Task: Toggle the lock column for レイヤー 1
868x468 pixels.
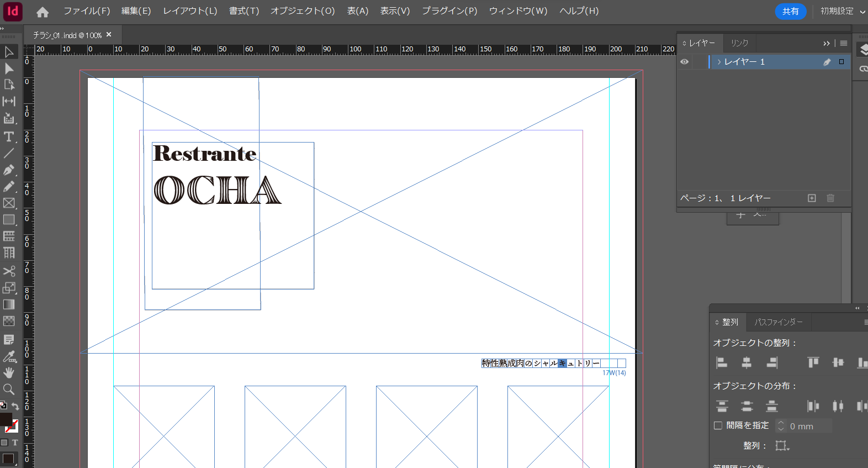Action: tap(700, 62)
